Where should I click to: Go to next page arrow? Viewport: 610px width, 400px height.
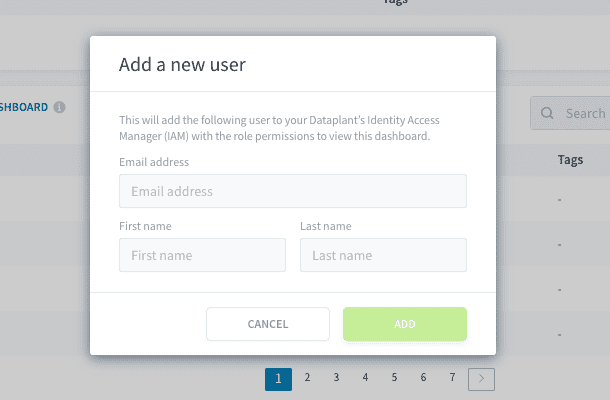(481, 379)
